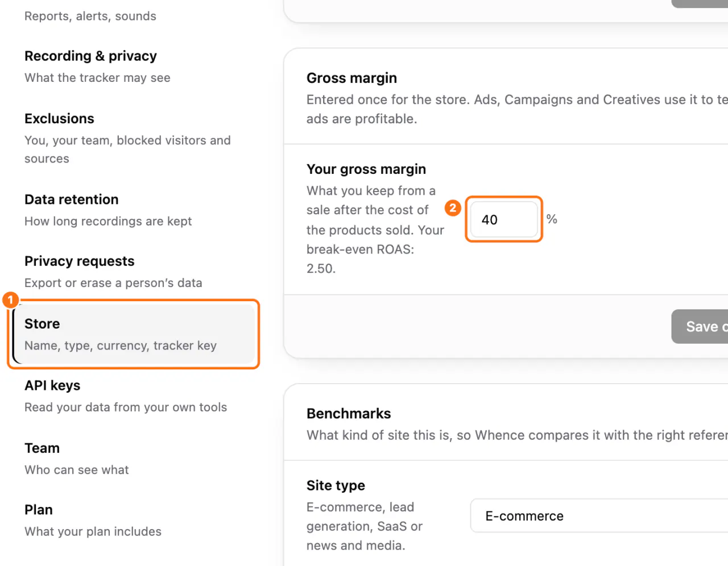
Task: Click the "What kind of site this is" description
Action: (517, 435)
